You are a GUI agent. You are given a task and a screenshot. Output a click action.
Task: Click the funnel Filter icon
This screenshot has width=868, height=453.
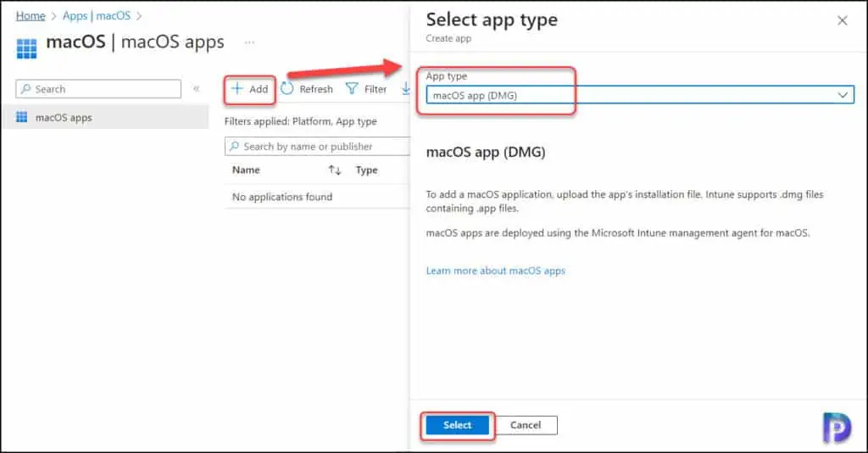pyautogui.click(x=352, y=88)
